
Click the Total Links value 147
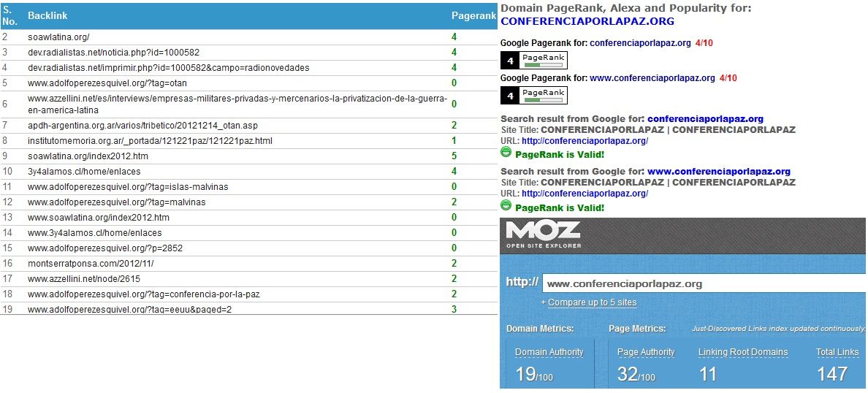(x=832, y=373)
